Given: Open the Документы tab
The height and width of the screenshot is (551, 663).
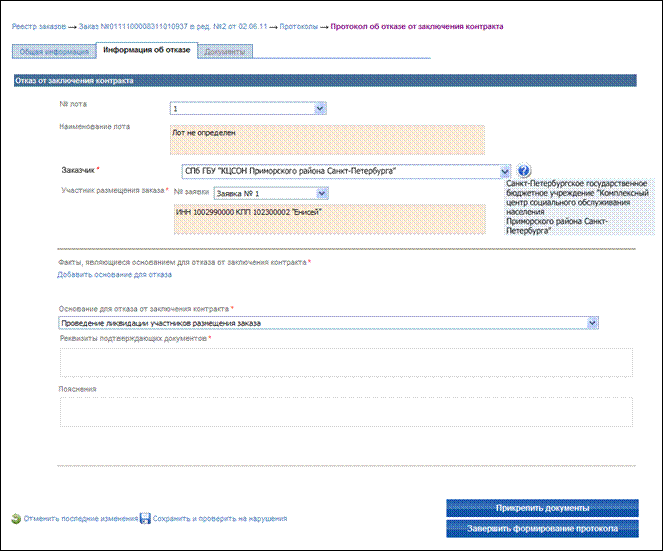Looking at the screenshot, I should click(x=225, y=52).
